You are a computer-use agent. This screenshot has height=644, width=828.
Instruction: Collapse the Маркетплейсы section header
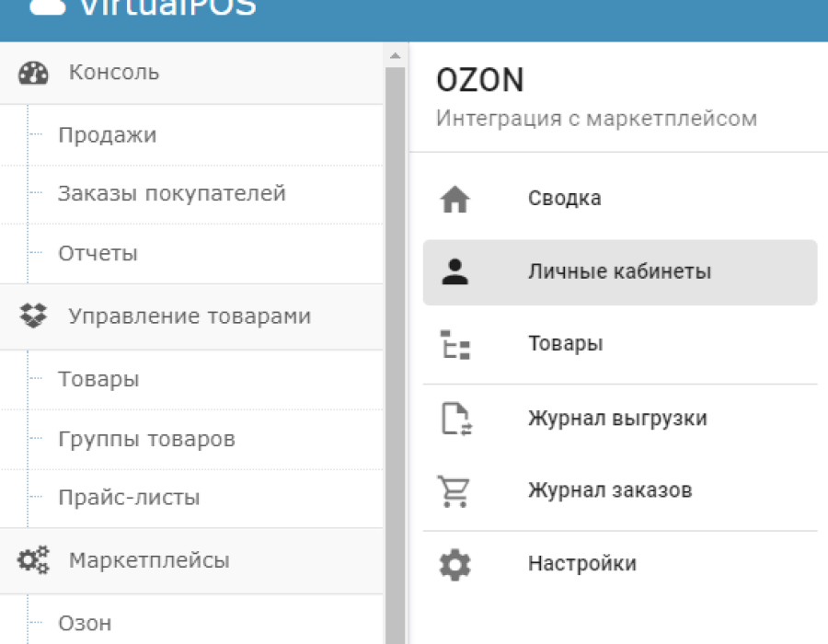(x=191, y=560)
